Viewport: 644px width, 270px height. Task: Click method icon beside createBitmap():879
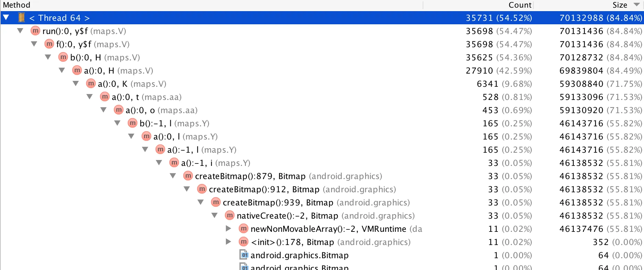[x=188, y=176]
